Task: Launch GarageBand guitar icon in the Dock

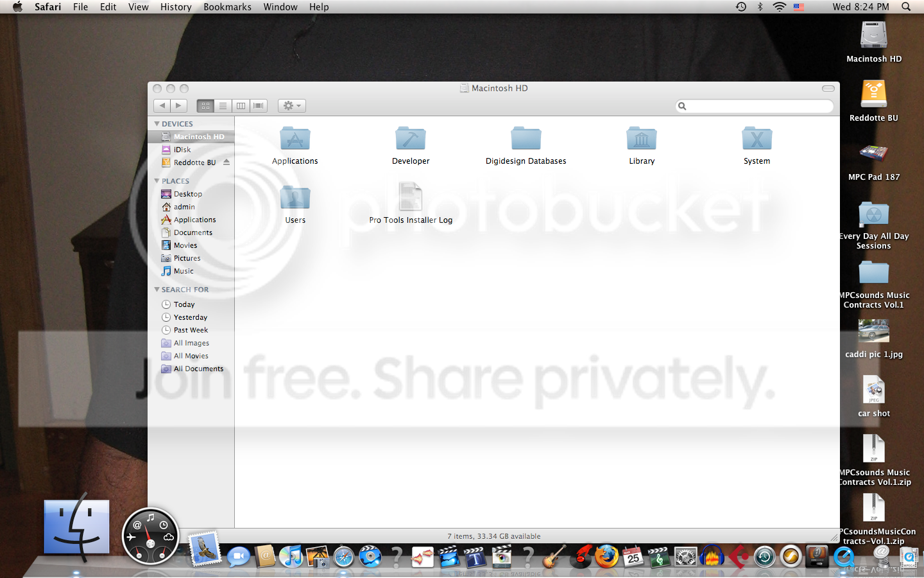Action: (554, 556)
